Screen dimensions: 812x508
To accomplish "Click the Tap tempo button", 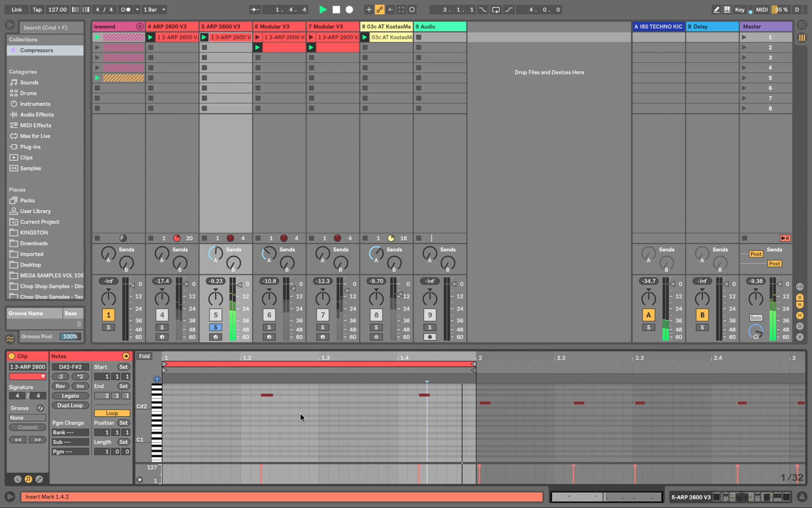I will click(37, 9).
